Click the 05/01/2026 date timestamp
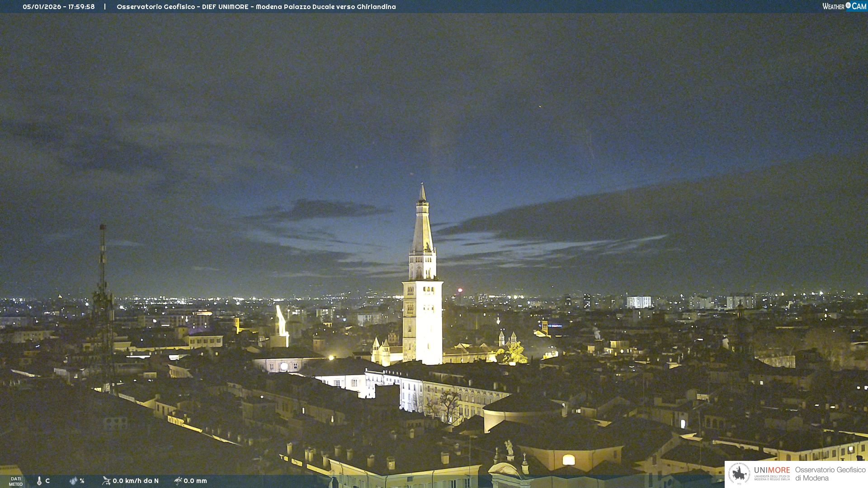This screenshot has width=868, height=488. click(42, 7)
